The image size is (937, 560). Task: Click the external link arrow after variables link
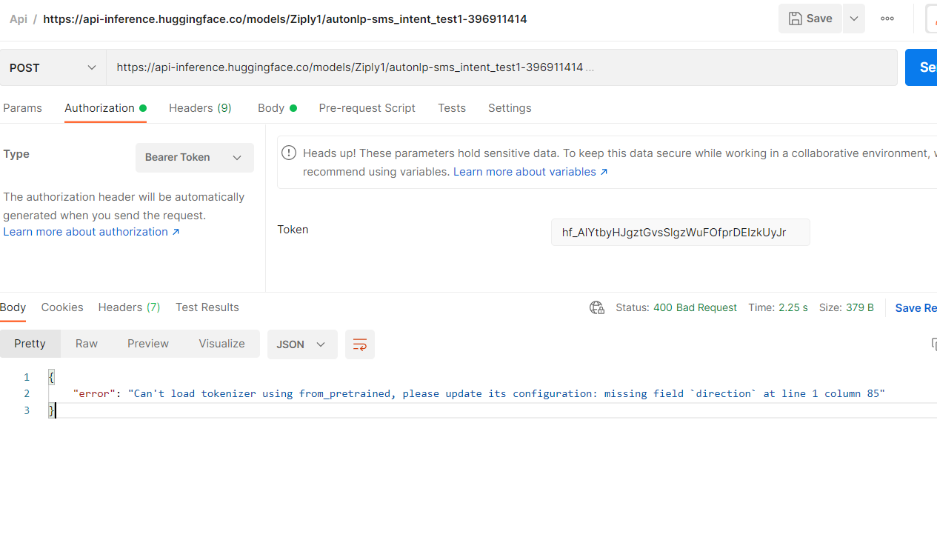(604, 171)
